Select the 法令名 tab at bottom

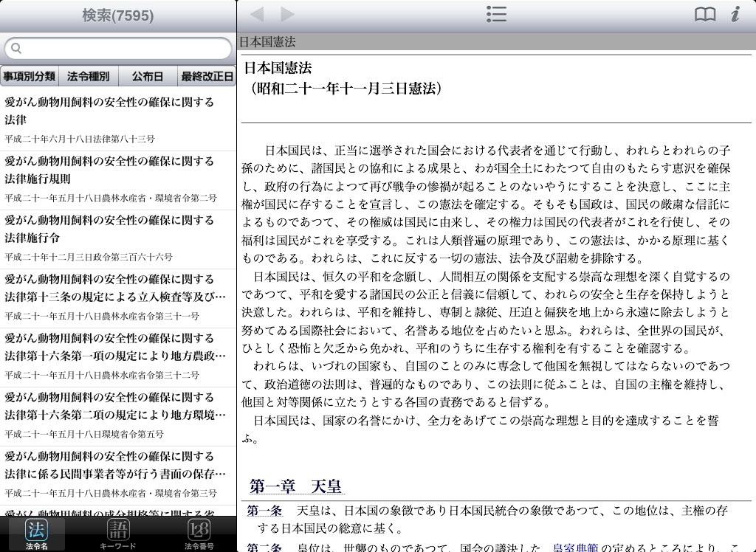point(36,534)
